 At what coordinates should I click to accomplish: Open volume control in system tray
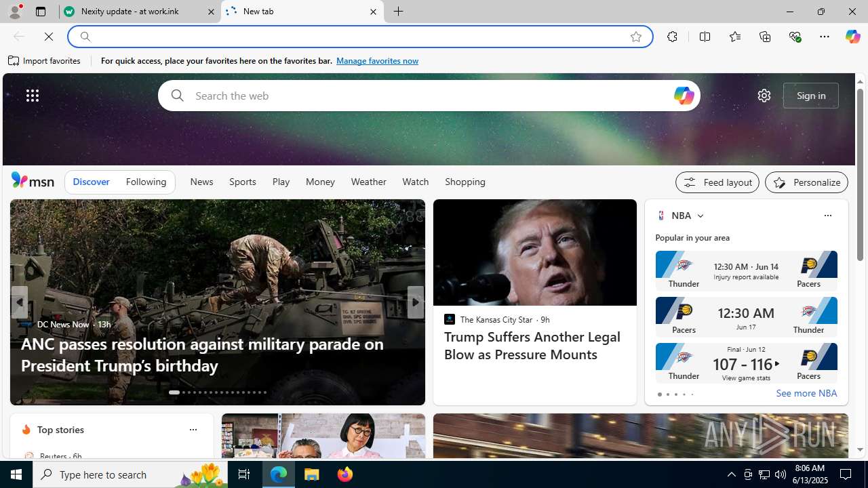(x=781, y=474)
